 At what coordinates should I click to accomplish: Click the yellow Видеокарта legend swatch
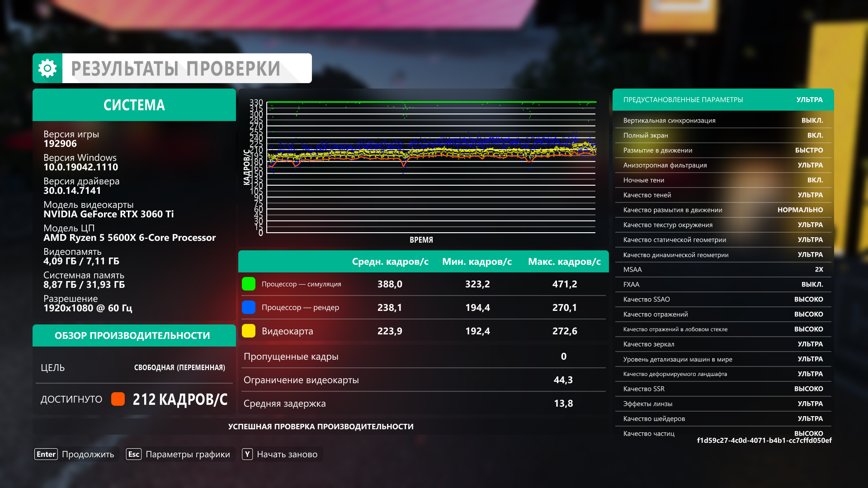click(x=249, y=331)
